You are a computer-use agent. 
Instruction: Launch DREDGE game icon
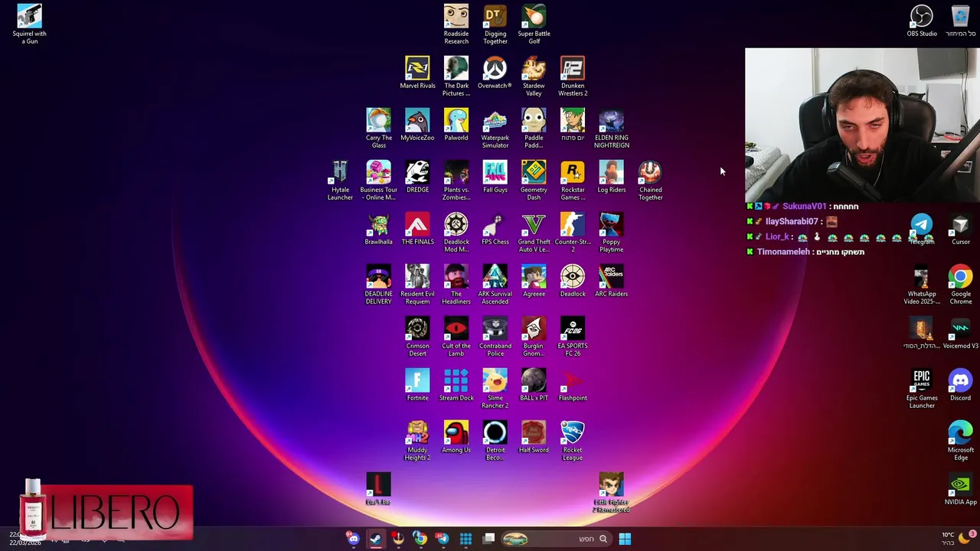[x=417, y=177]
